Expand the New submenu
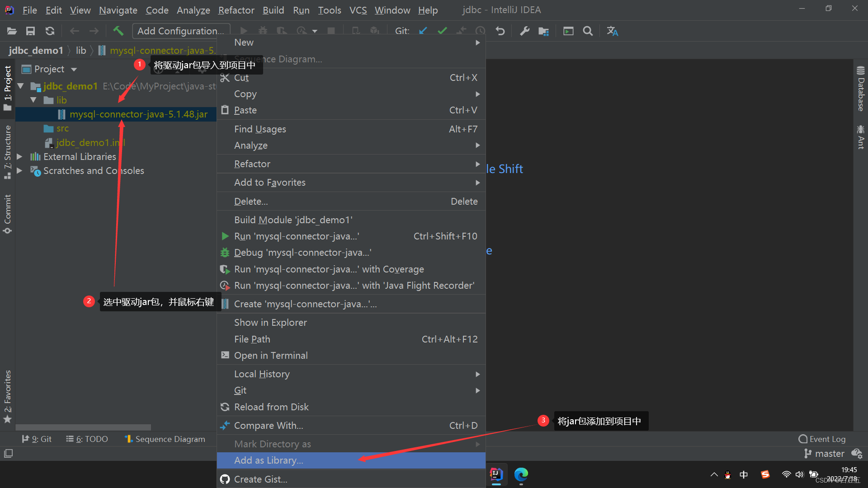This screenshot has height=488, width=868. click(351, 42)
